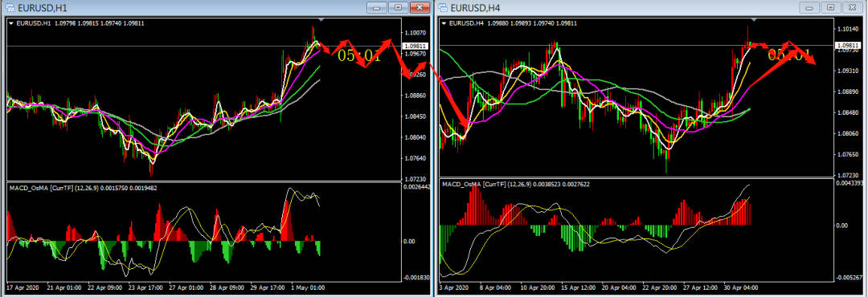Viewport: 868px width, 297px height.
Task: Restore down the EURUSD,H1 chart window
Action: 399,7
